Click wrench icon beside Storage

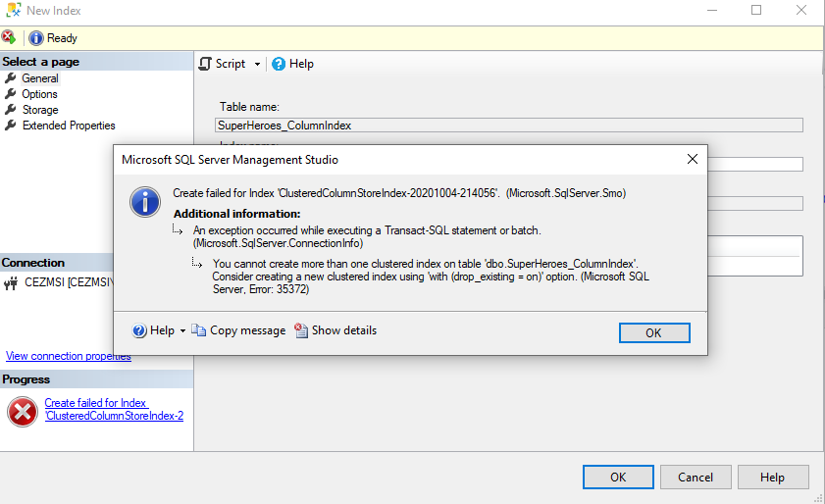10,110
